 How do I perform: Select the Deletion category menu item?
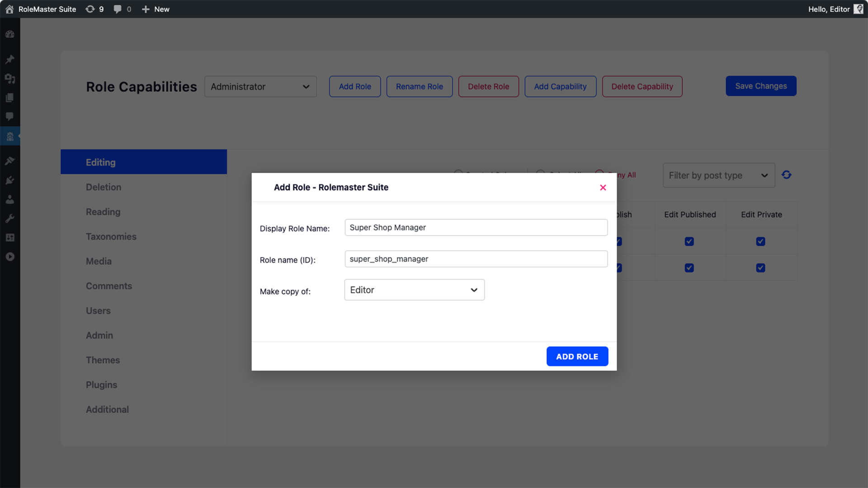point(103,187)
